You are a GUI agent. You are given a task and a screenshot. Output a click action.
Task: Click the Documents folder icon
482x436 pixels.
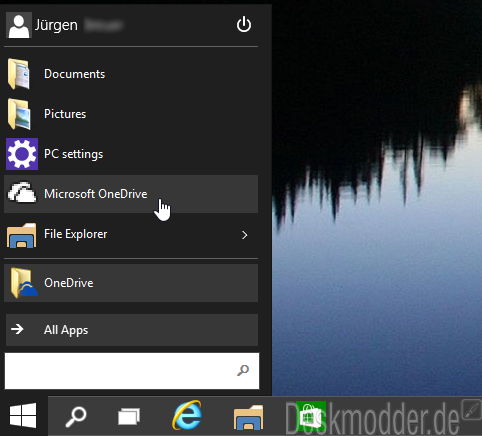[19, 74]
